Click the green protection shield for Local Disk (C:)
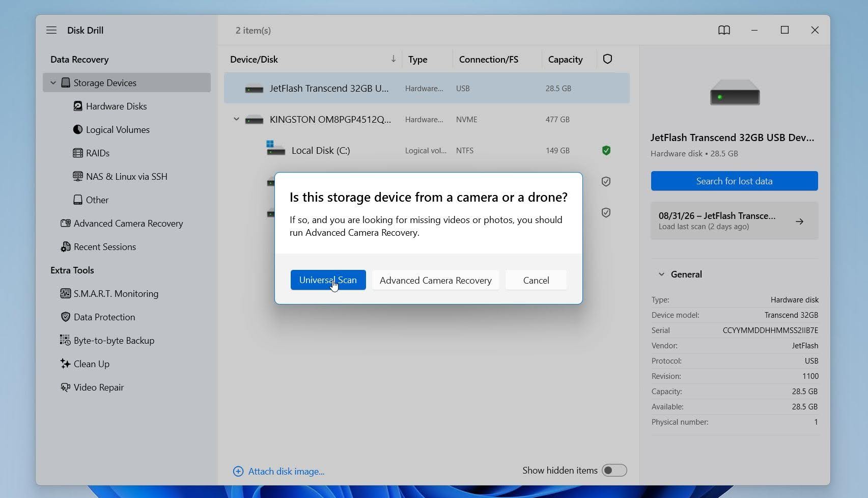Screen dimensions: 868x498 click(606, 150)
